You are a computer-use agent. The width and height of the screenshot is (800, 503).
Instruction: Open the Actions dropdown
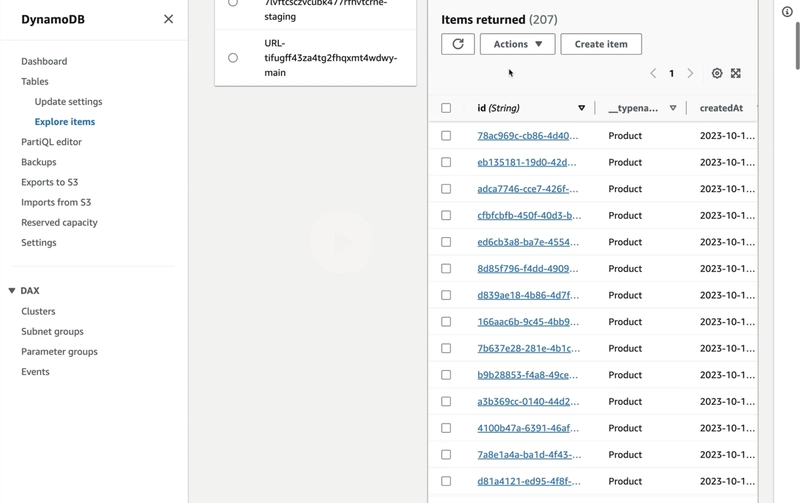(x=517, y=44)
